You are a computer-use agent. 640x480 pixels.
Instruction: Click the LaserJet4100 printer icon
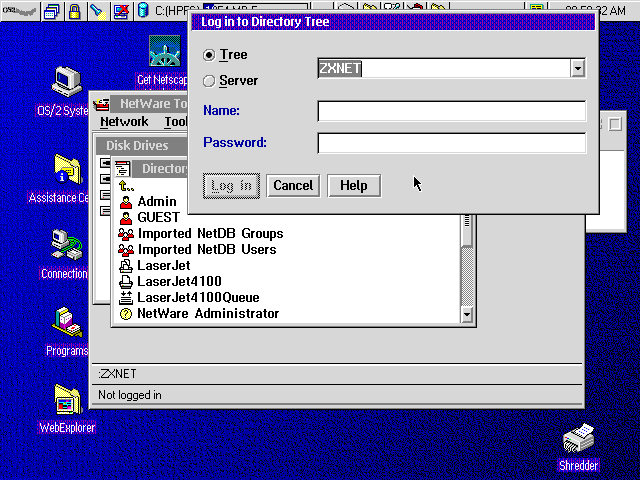(126, 282)
